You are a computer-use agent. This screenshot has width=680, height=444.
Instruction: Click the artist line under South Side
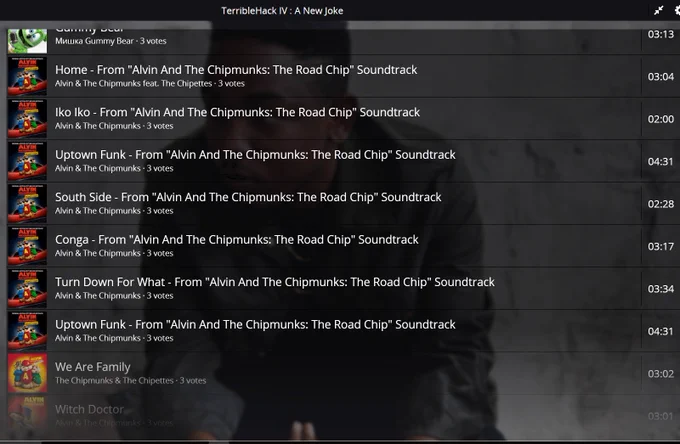click(x=114, y=211)
